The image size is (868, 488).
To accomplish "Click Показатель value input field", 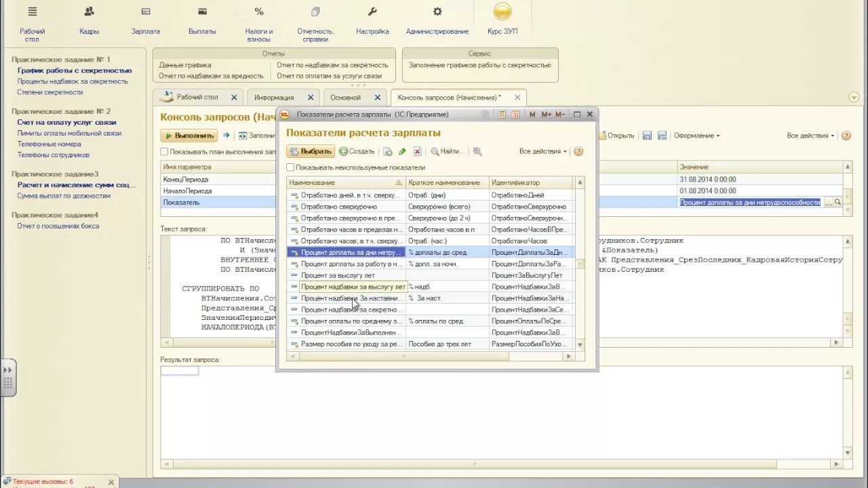I will pos(750,202).
